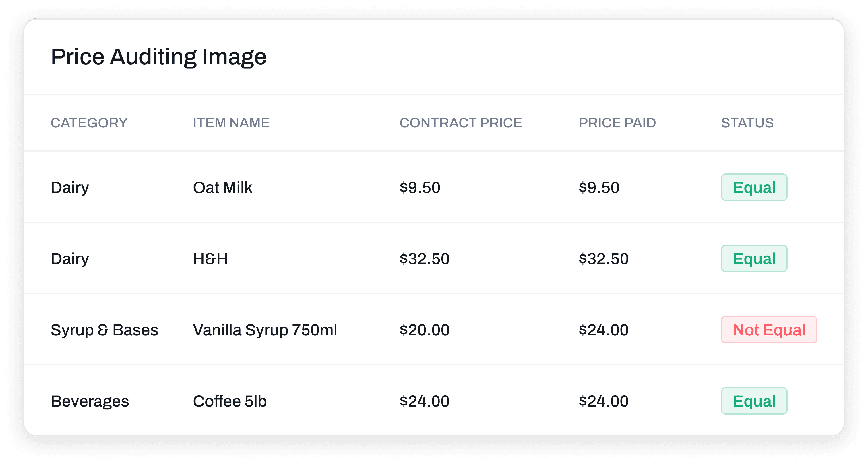Click the Price Auditing Image title
The image size is (868, 464).
[159, 57]
